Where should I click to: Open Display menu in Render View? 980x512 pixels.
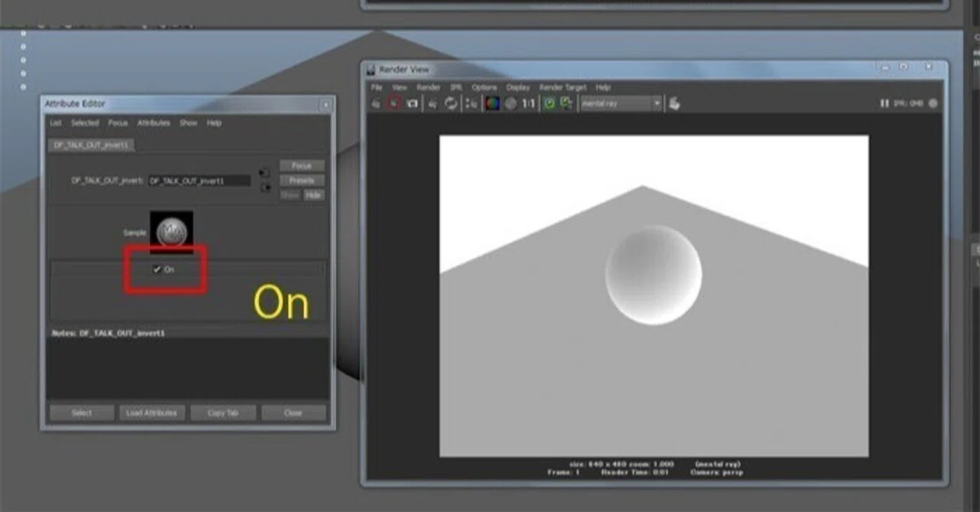tap(518, 87)
